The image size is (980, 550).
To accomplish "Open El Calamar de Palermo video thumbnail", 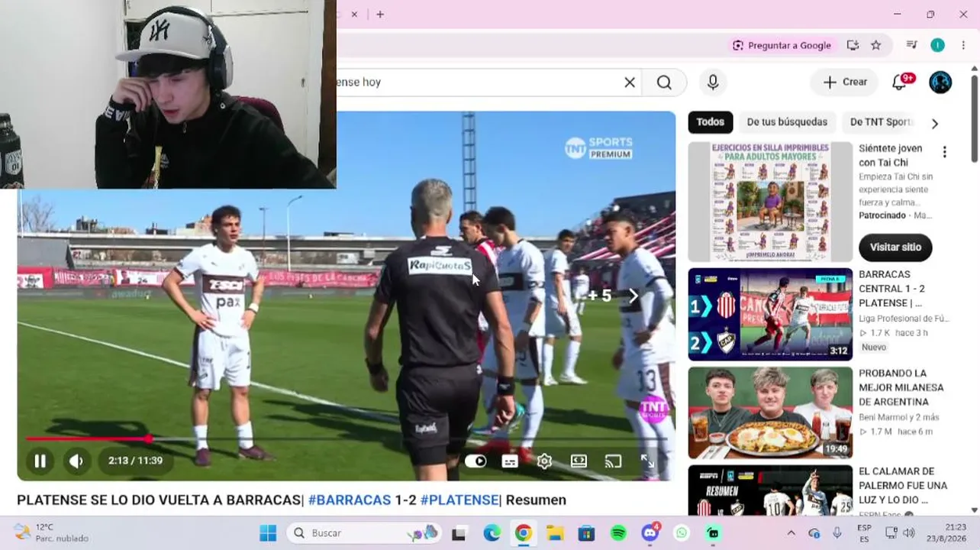I will coord(770,490).
